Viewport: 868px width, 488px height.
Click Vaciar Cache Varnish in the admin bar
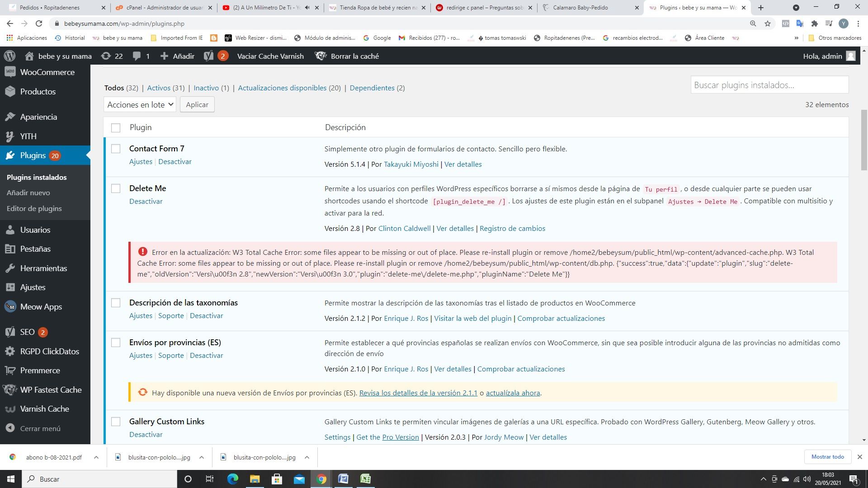(x=270, y=56)
